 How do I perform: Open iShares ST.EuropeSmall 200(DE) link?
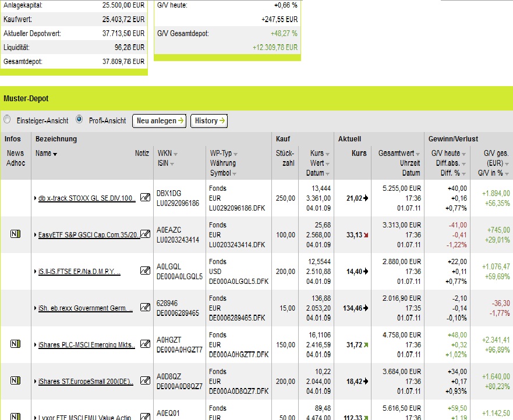point(86,381)
